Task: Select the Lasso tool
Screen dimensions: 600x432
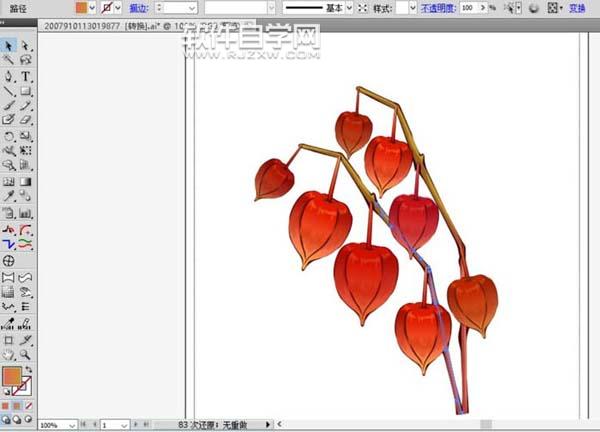Action: tap(26, 61)
